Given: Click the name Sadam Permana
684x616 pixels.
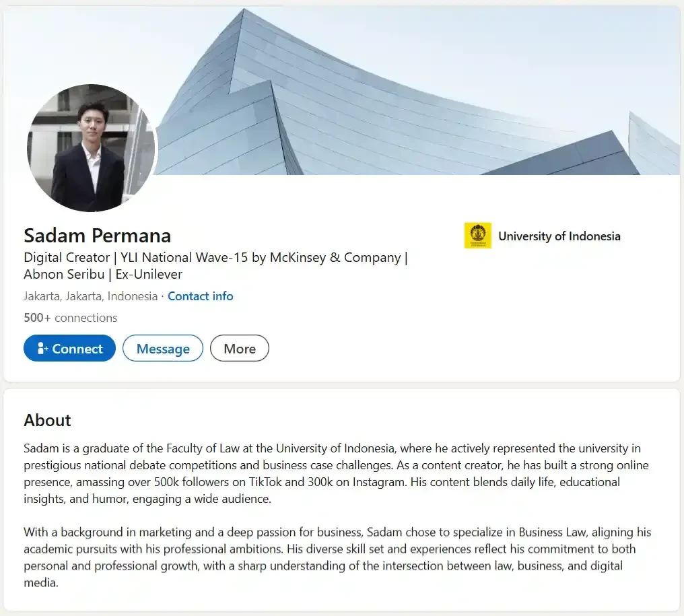Looking at the screenshot, I should pyautogui.click(x=97, y=236).
